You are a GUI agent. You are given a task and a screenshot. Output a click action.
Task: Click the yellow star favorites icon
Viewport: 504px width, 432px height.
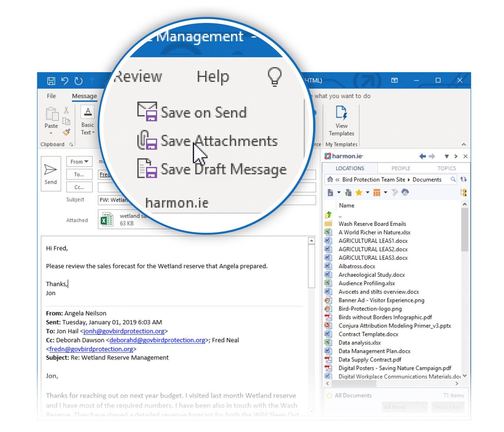click(x=359, y=193)
